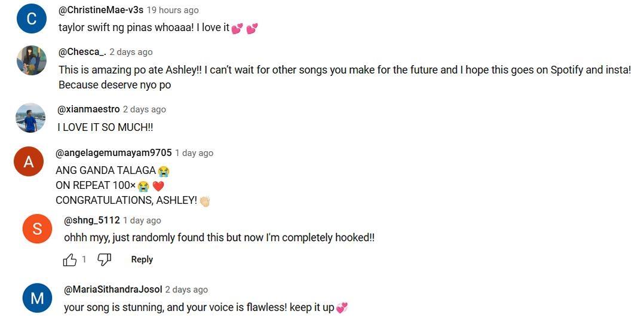
Task: Click the orange S avatar of @shng_5112
Action: pyautogui.click(x=37, y=229)
